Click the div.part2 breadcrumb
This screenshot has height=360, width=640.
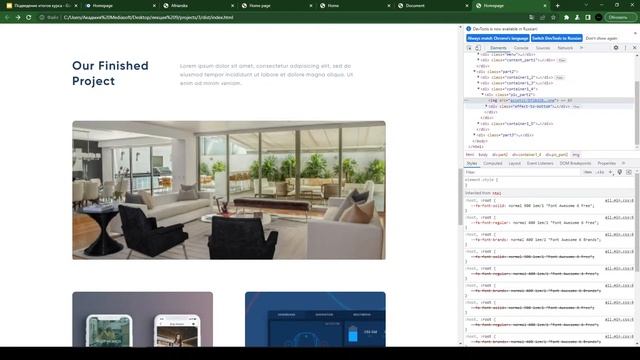[x=500, y=155]
